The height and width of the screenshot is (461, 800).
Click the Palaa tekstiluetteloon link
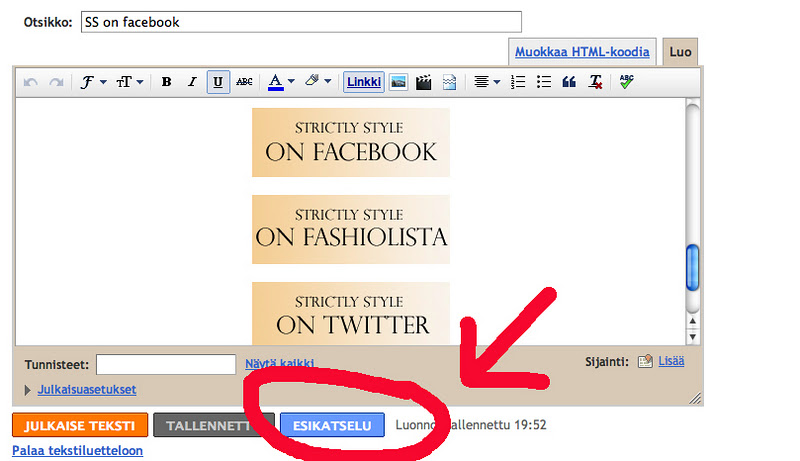click(78, 450)
